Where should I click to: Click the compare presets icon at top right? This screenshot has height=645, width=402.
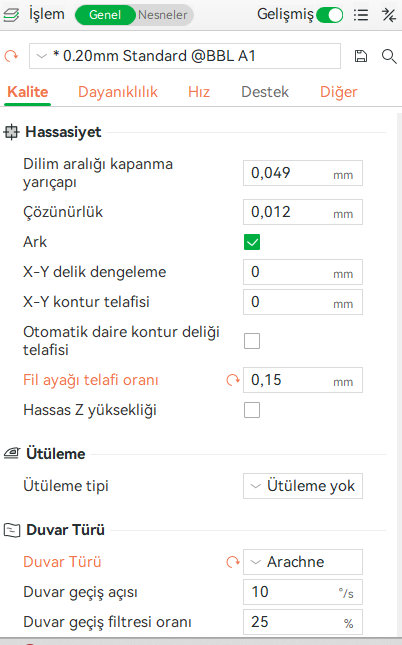point(388,15)
